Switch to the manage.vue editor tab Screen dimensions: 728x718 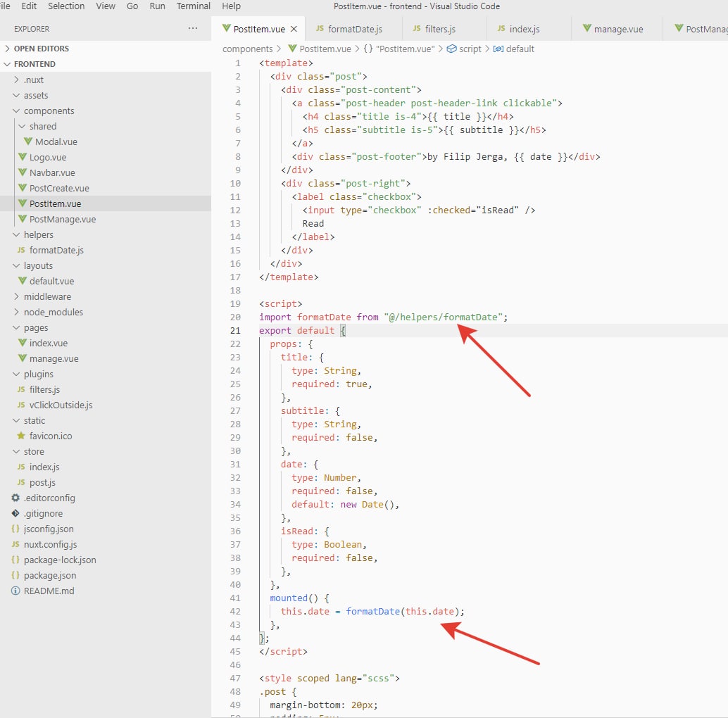point(617,29)
